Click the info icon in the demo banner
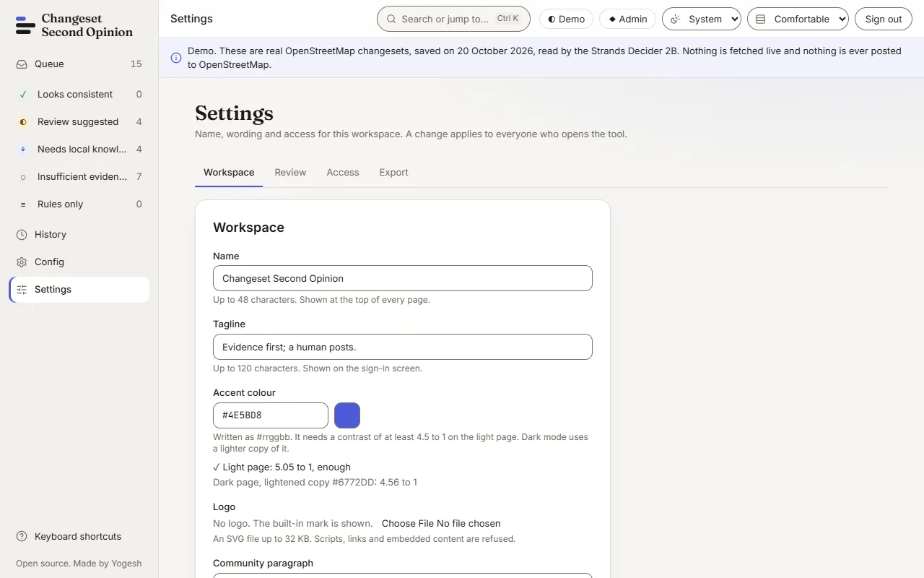This screenshot has height=578, width=924. click(x=176, y=58)
